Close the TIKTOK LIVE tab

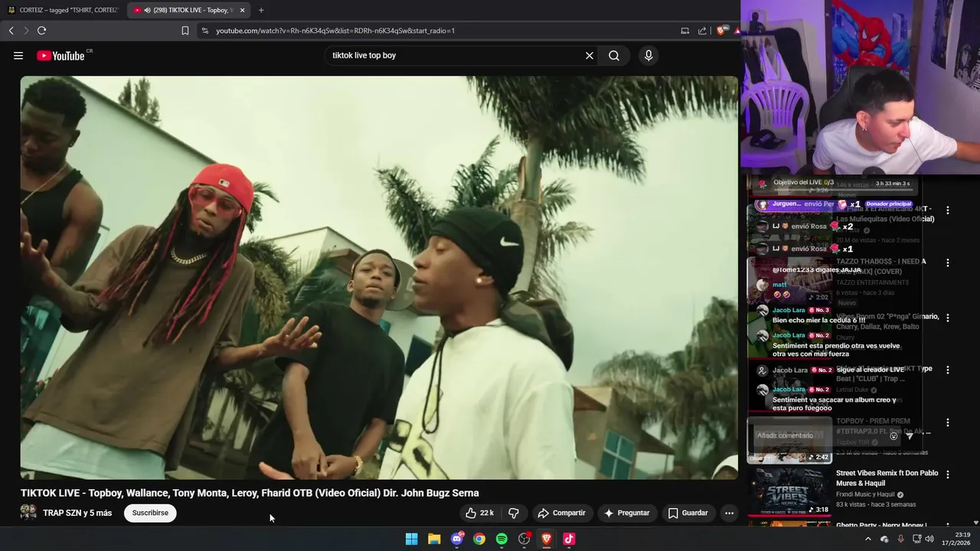click(x=243, y=10)
